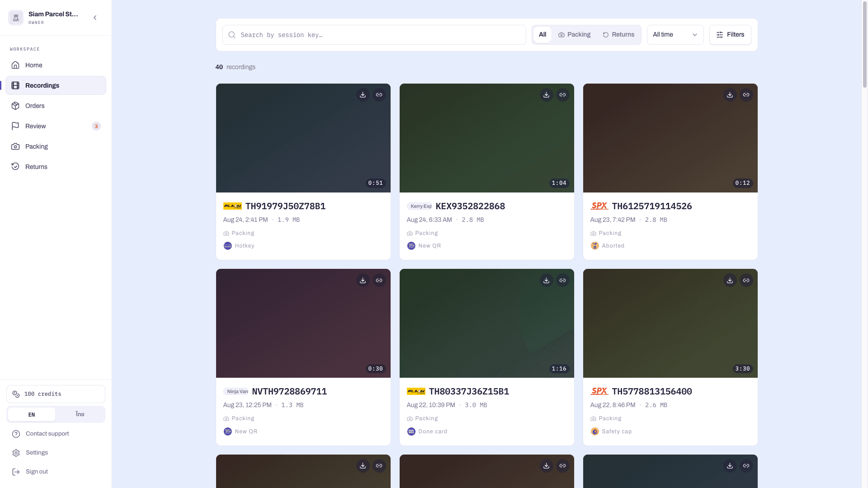Click the Review badge showing 3
Viewport: 868px width, 488px height.
pos(96,126)
